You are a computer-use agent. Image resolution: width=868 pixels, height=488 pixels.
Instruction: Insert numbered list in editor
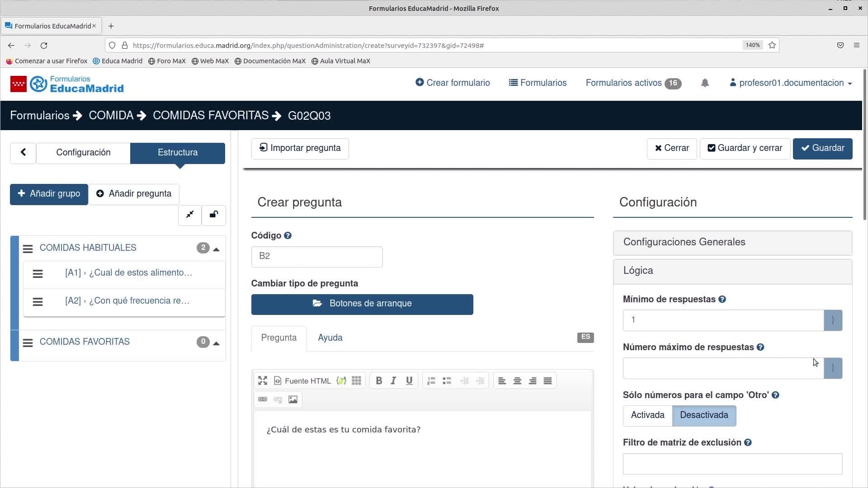pos(431,380)
